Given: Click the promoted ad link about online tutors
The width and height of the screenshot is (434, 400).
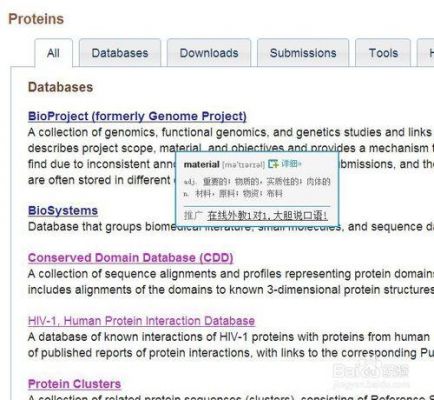Looking at the screenshot, I should [x=267, y=216].
